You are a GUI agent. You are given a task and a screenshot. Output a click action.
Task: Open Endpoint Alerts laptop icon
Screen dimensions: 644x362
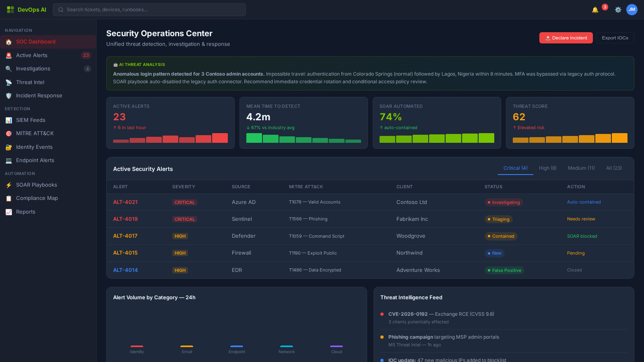8,160
